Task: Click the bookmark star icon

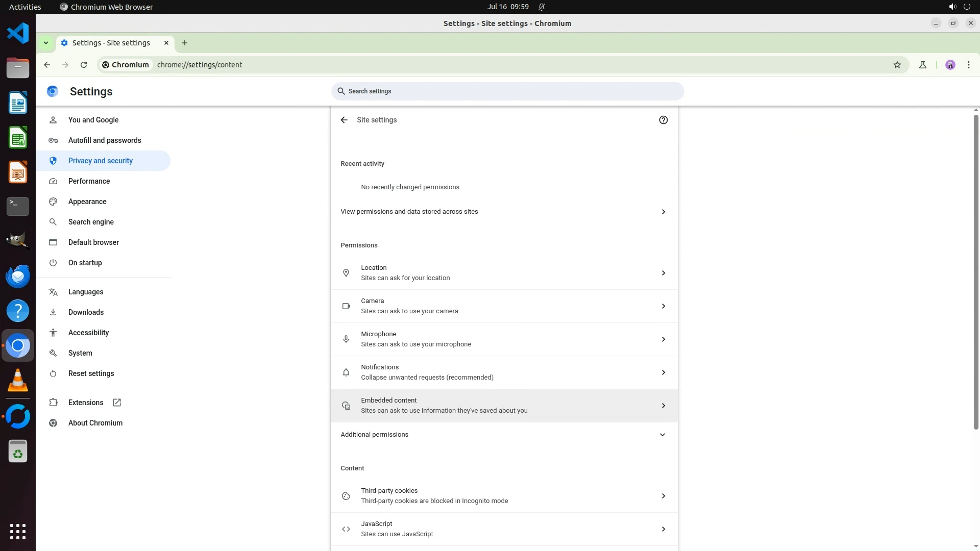Action: tap(897, 65)
